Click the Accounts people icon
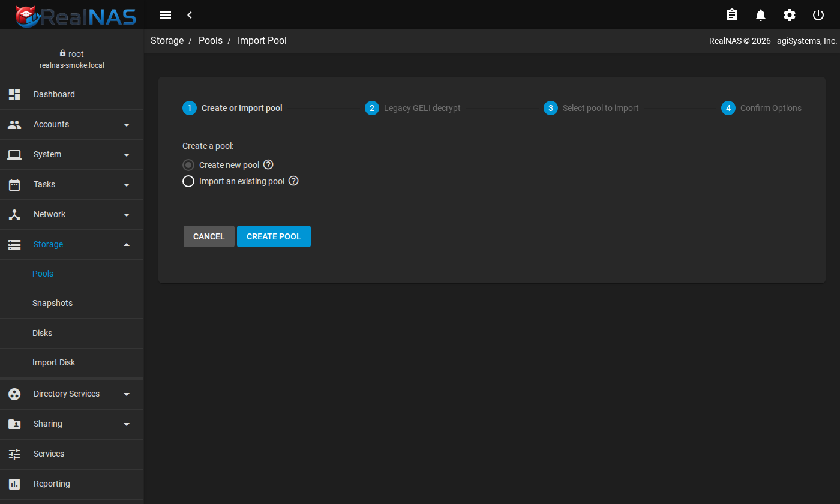Image resolution: width=840 pixels, height=504 pixels. (x=14, y=124)
